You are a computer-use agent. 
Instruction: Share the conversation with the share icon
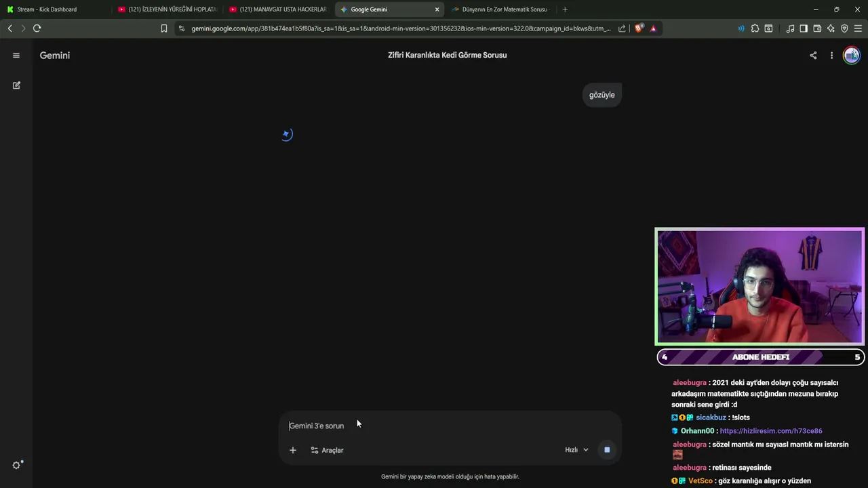813,56
